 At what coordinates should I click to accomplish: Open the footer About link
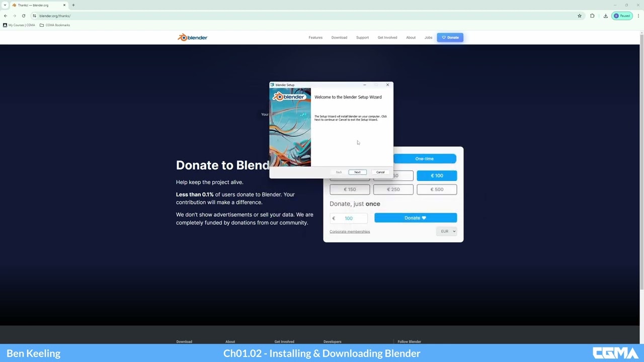[x=230, y=342]
